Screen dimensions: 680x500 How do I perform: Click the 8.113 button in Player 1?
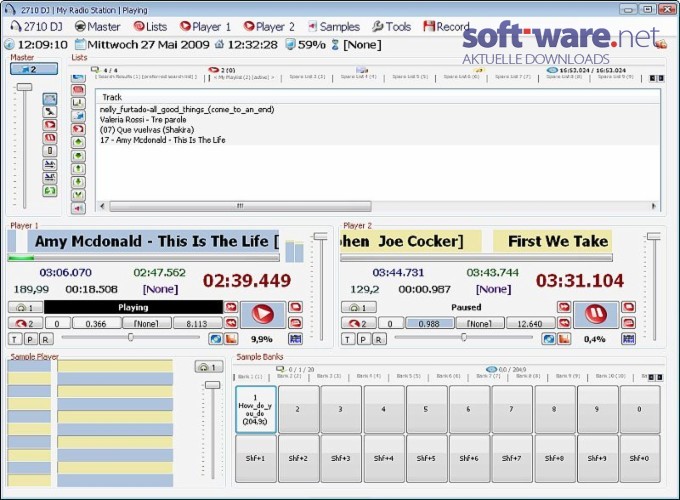pyautogui.click(x=197, y=324)
